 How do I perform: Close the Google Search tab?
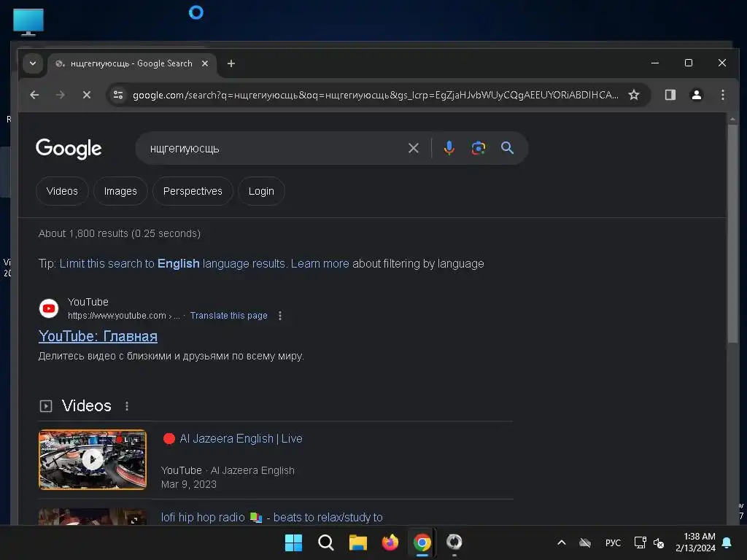(x=205, y=63)
